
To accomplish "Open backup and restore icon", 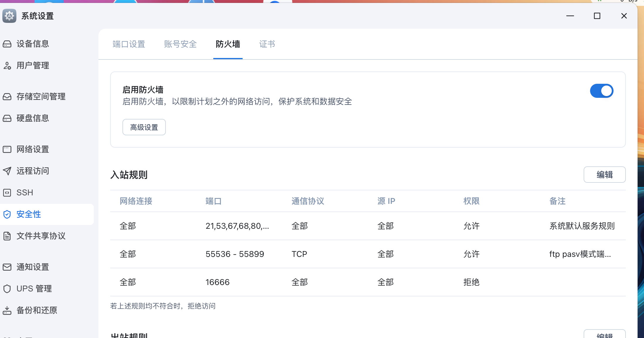I will pyautogui.click(x=7, y=310).
